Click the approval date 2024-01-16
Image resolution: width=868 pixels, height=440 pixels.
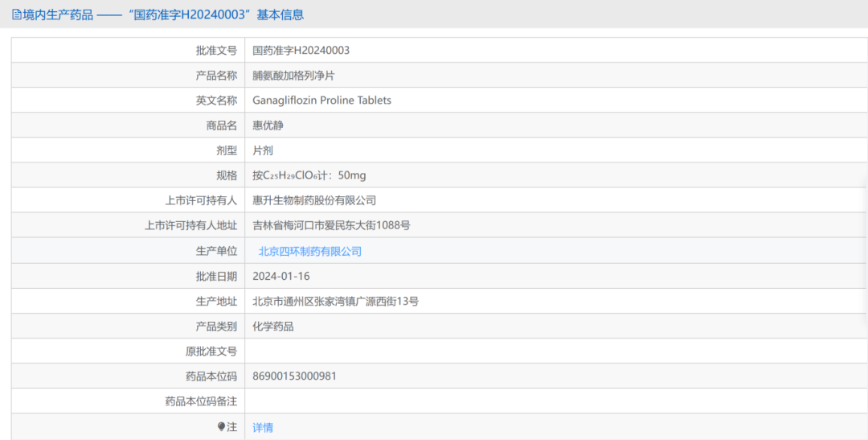(280, 276)
